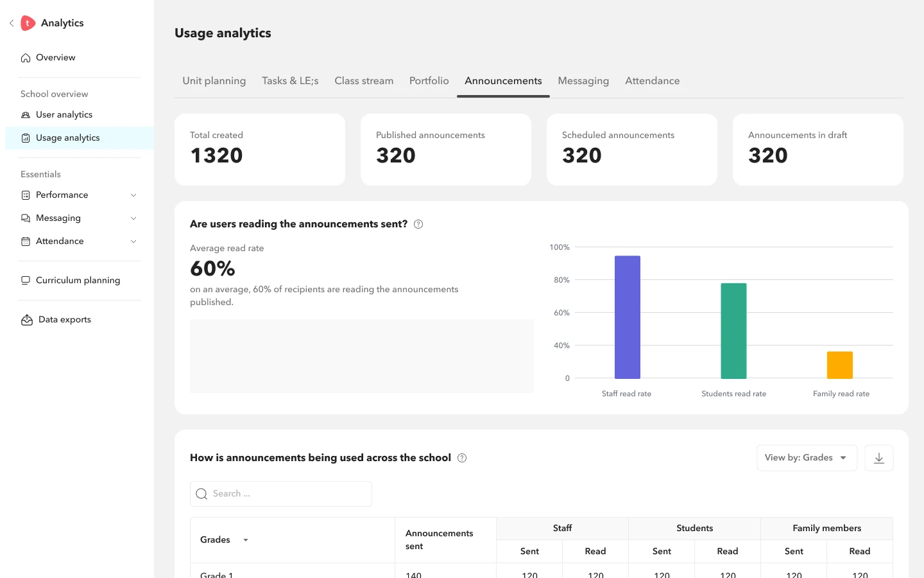The height and width of the screenshot is (578, 924).
Task: Click the Published announcements card
Action: (x=446, y=150)
